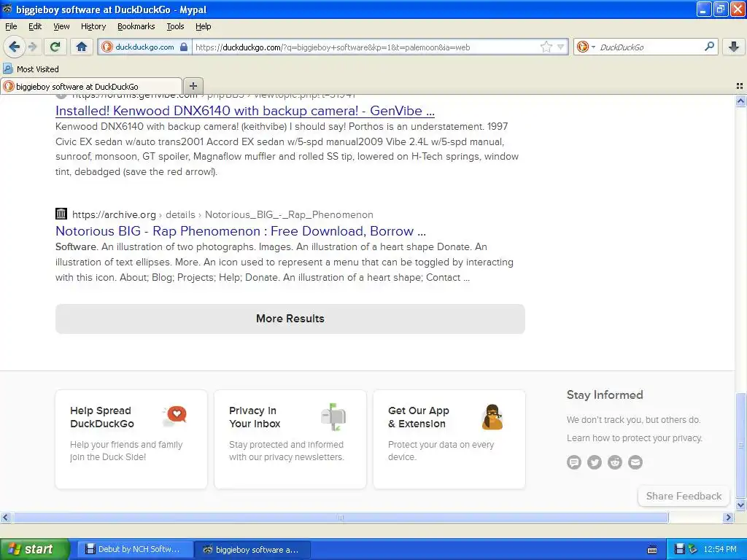Click the padlock site security icon
Viewport: 747px width, 560px height.
tap(184, 47)
